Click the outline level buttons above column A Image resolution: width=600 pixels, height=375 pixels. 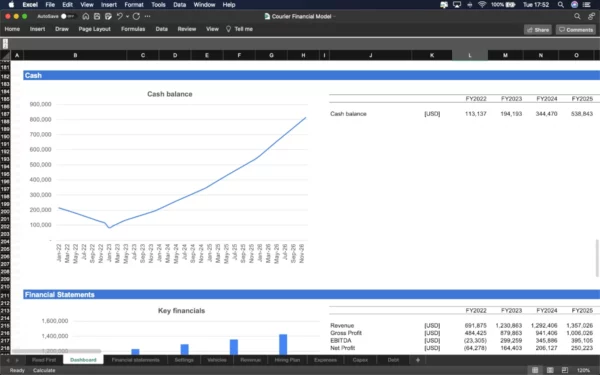click(5, 44)
